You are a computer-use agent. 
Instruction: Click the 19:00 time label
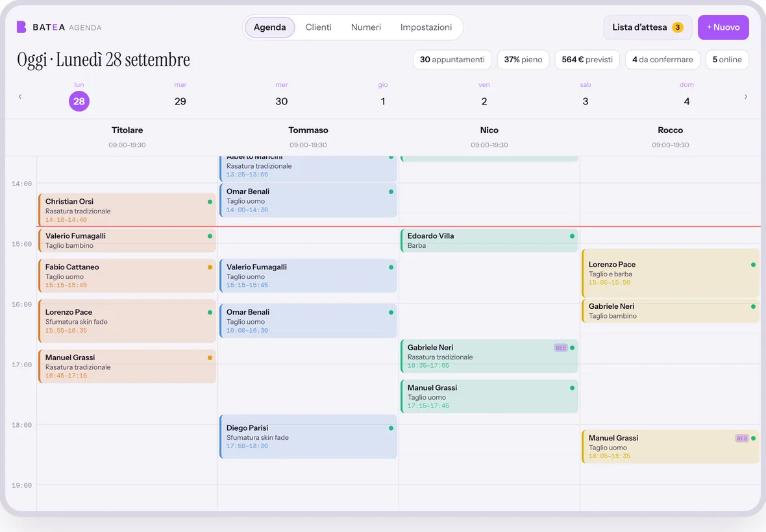(x=21, y=486)
